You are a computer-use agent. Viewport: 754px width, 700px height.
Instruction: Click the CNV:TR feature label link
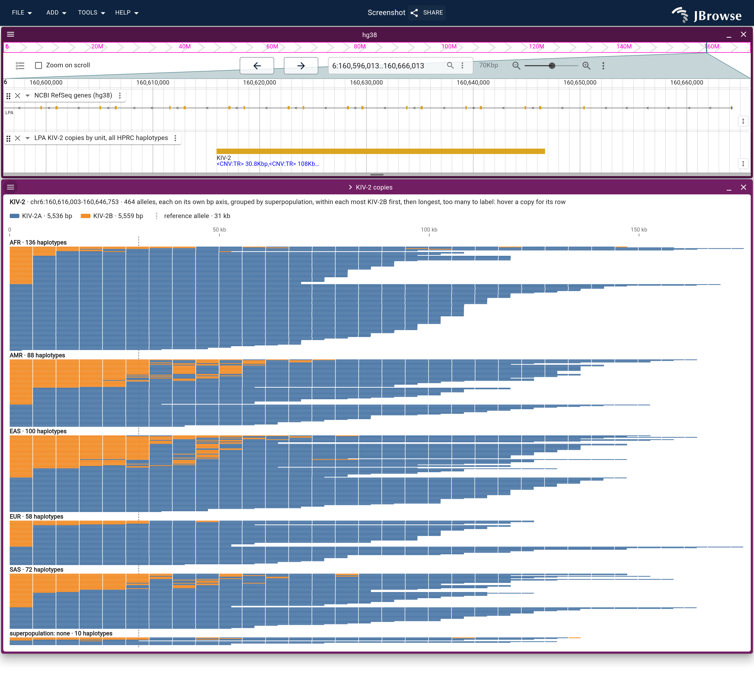tap(267, 164)
